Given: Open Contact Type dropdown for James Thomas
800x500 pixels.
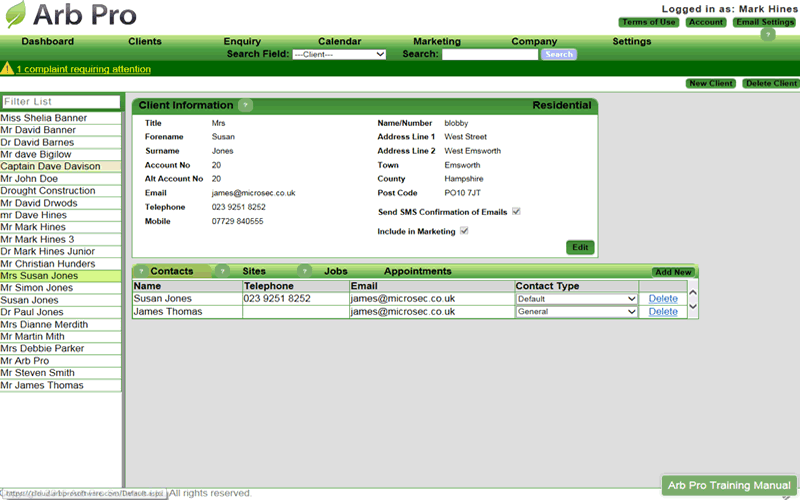Looking at the screenshot, I should (577, 312).
